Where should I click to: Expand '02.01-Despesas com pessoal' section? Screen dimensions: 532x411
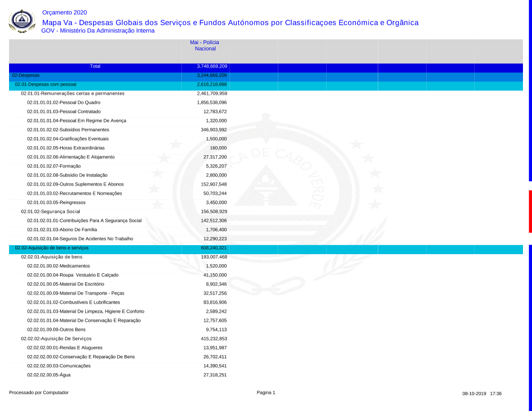(x=46, y=85)
